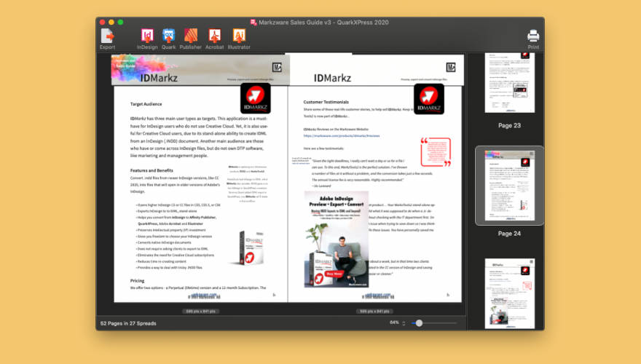
Task: Click the right page dimensions label
Action: (374, 312)
